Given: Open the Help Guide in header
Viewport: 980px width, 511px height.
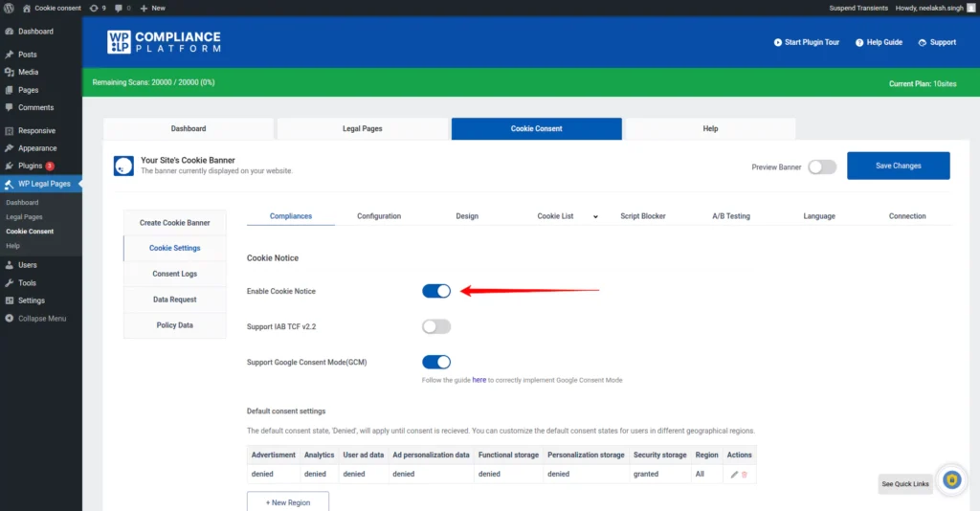Looking at the screenshot, I should pyautogui.click(x=858, y=42).
